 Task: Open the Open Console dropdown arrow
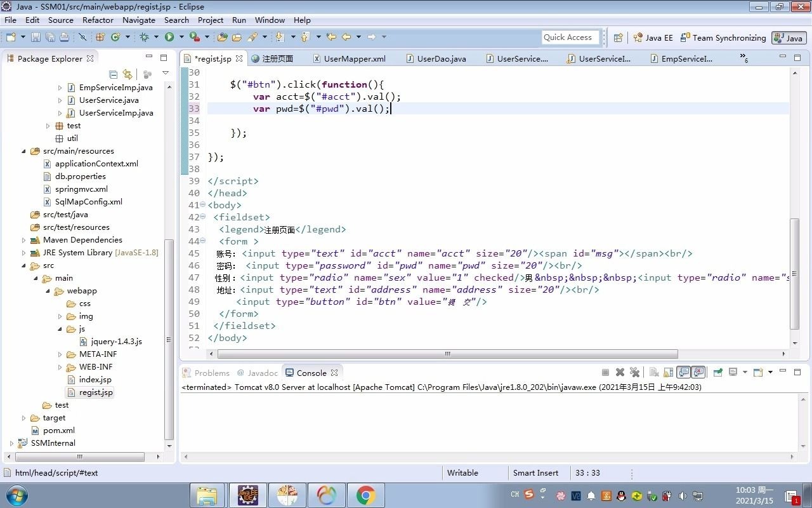click(x=770, y=372)
